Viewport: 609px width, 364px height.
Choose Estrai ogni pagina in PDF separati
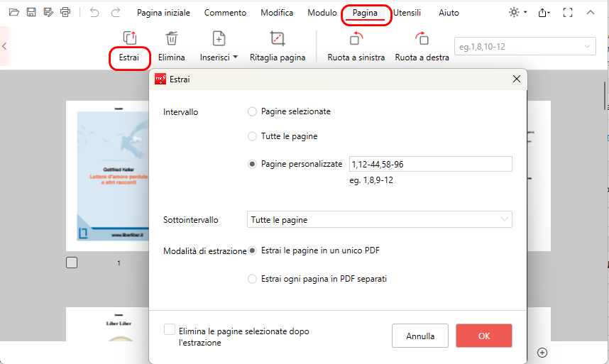[x=252, y=279]
